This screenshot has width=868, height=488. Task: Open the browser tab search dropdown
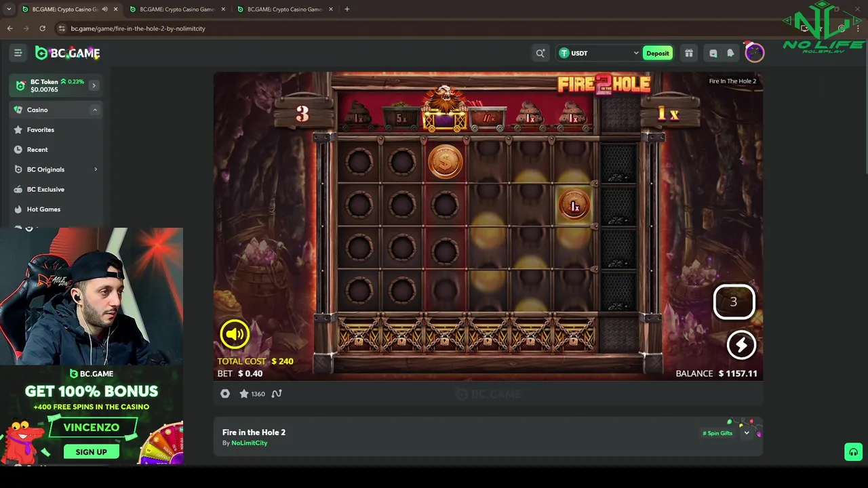click(x=8, y=9)
